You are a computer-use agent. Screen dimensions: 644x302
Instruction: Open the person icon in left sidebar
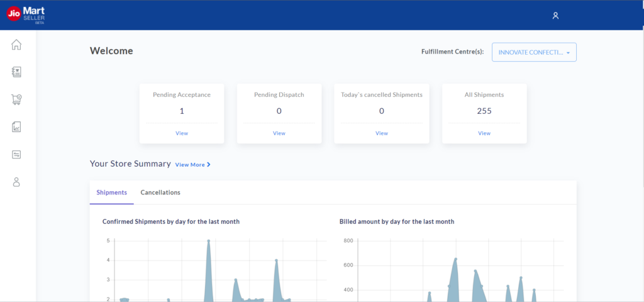point(16,182)
